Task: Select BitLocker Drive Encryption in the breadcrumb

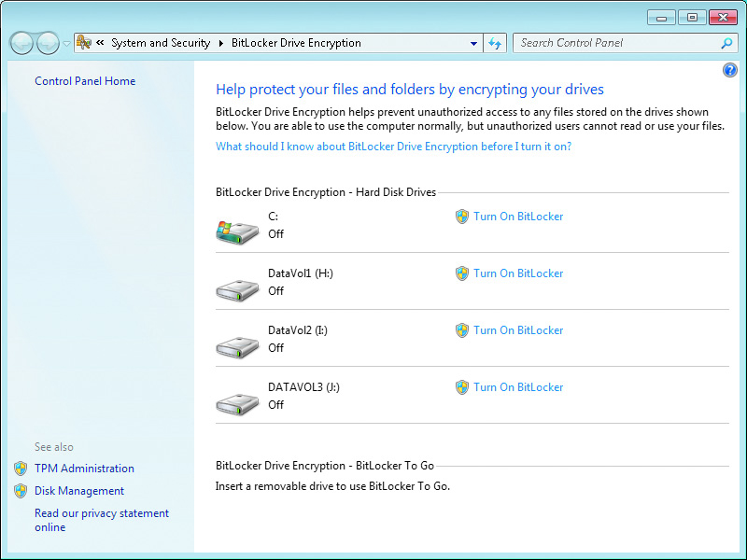Action: click(296, 43)
